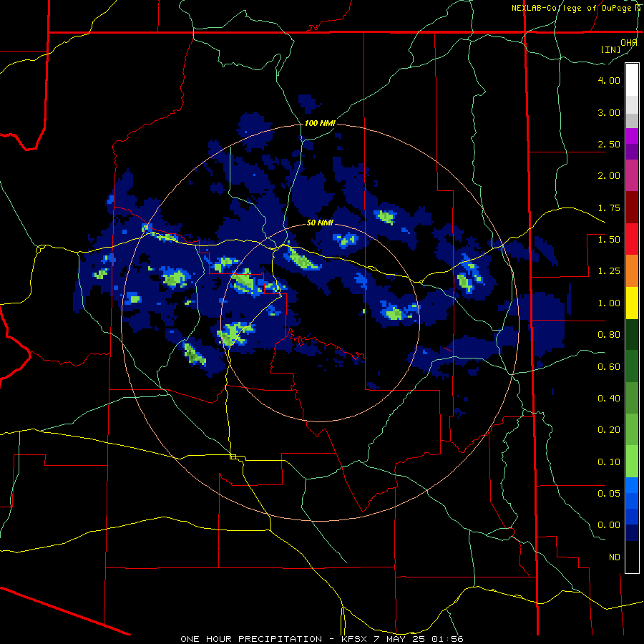Viewport: 644px width, 644px height.
Task: Click the 0.05 legend value
Action: [609, 494]
